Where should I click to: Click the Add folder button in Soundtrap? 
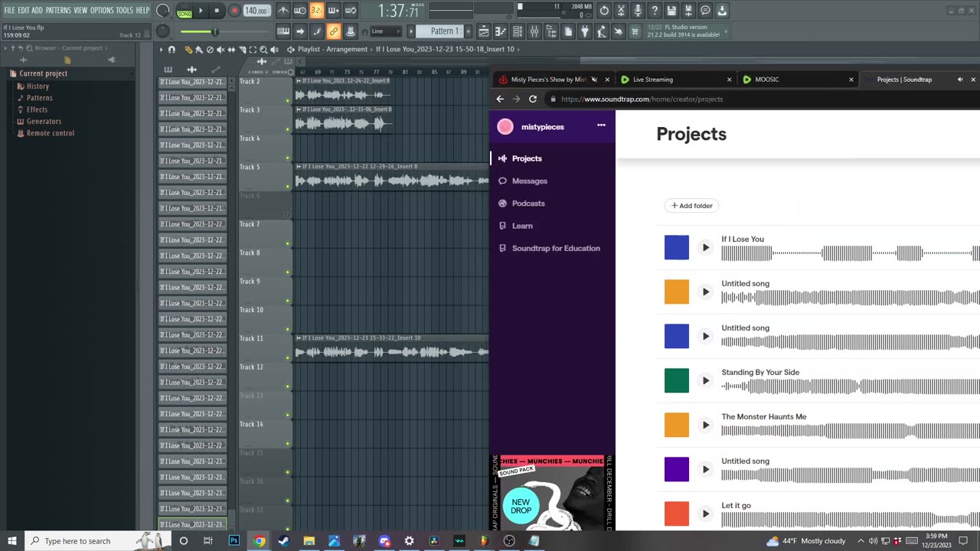click(692, 206)
